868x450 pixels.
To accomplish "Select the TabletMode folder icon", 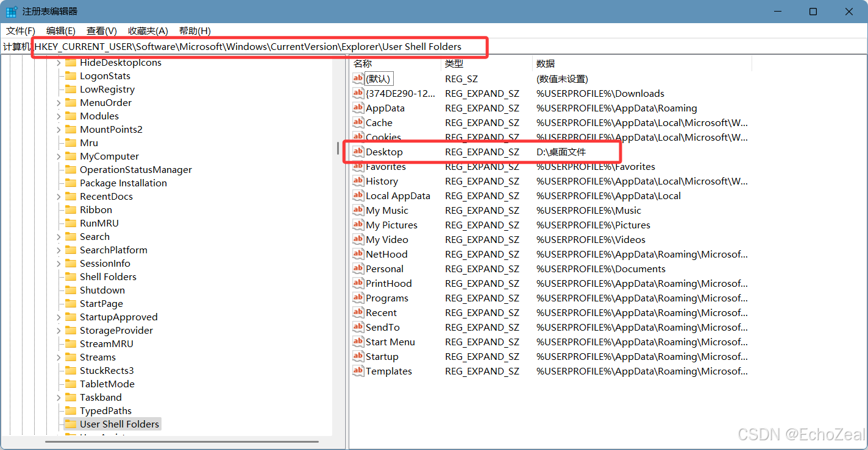I will tap(70, 384).
